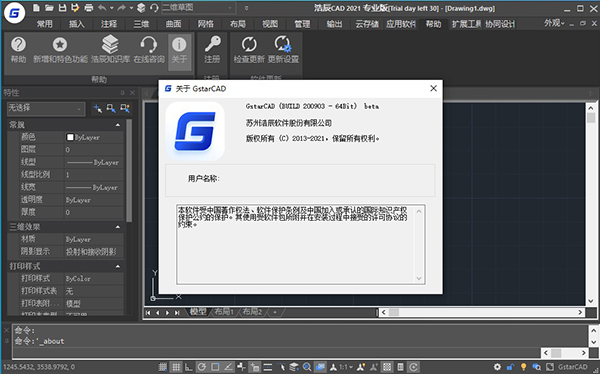
Task: Jump to the last layout tab arrow
Action: point(177,313)
